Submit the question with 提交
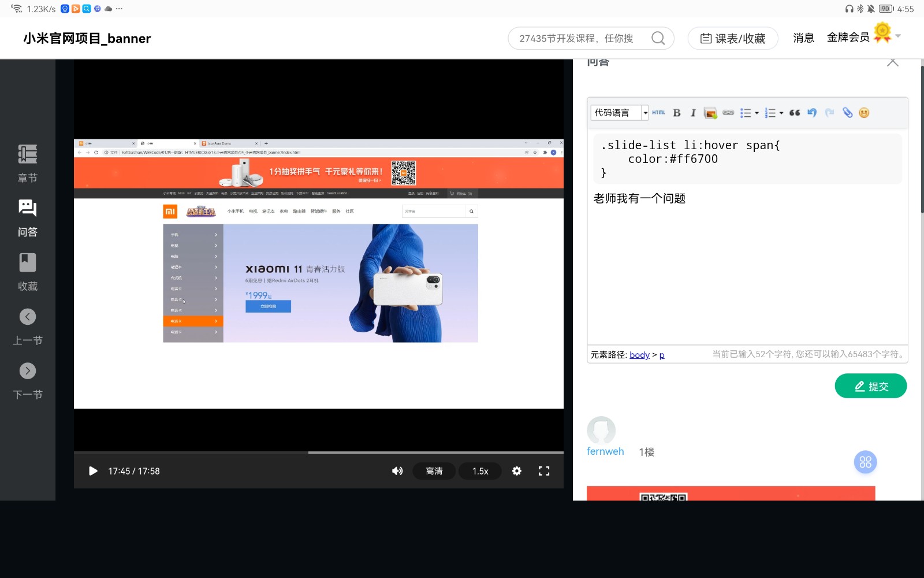Image resolution: width=924 pixels, height=578 pixels. pos(871,386)
